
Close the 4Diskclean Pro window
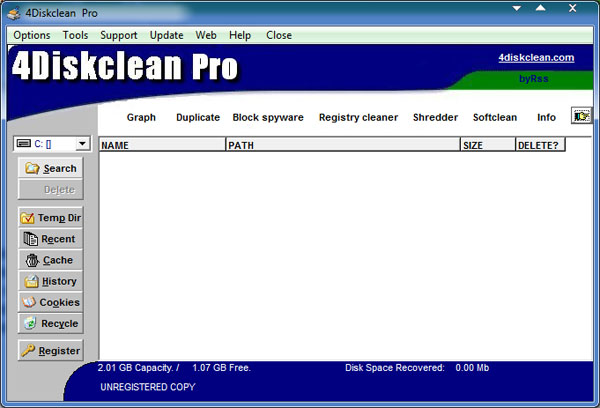click(x=572, y=8)
